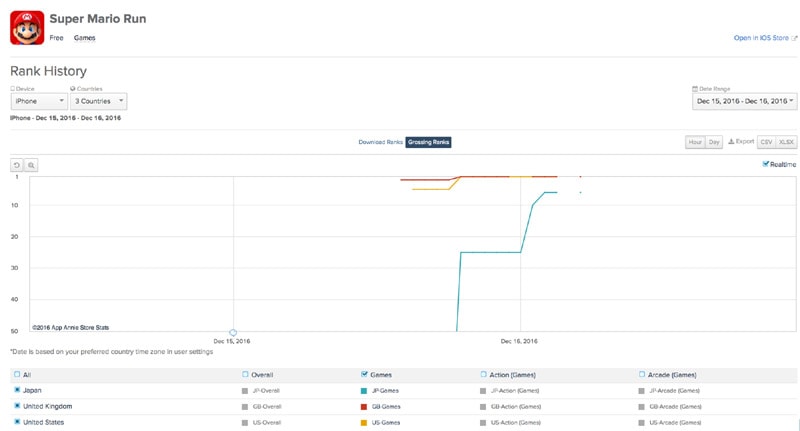The height and width of the screenshot is (431, 800).
Task: Select the Grossing Ranks tab
Action: [x=428, y=142]
